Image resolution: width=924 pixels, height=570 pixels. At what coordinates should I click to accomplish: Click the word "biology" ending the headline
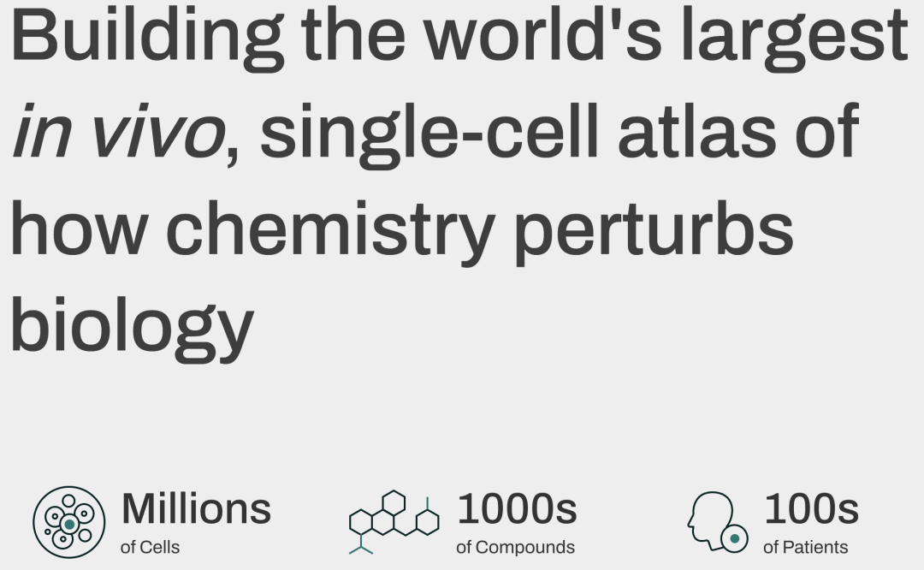(x=133, y=328)
